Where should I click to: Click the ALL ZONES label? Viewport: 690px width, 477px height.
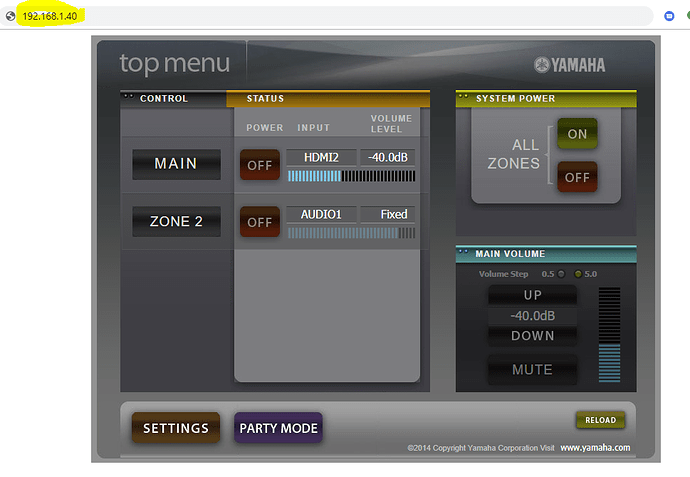pos(514,154)
